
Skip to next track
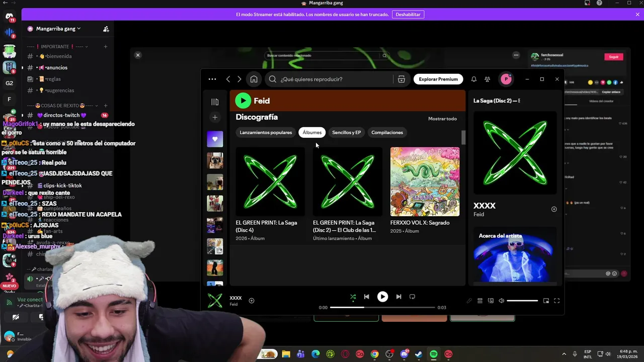(398, 297)
